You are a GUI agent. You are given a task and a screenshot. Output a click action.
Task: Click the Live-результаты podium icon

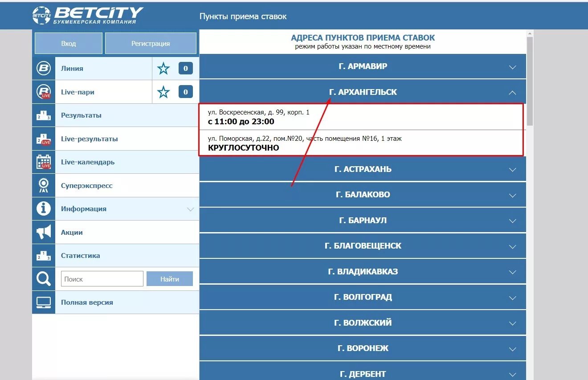(x=44, y=139)
